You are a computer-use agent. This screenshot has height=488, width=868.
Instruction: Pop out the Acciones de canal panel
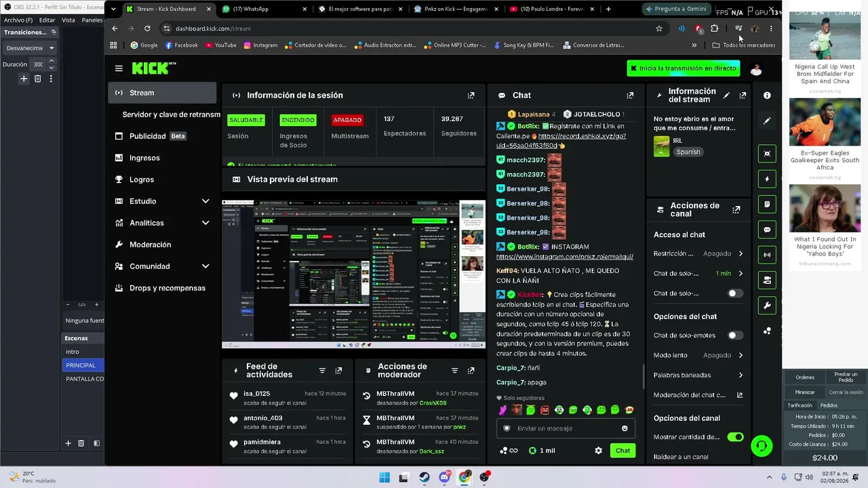coord(736,210)
